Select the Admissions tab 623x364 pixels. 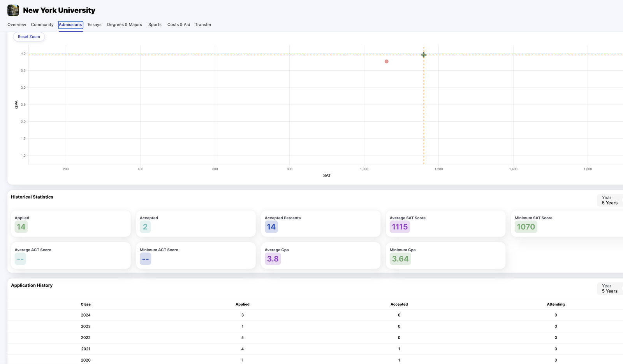[70, 24]
